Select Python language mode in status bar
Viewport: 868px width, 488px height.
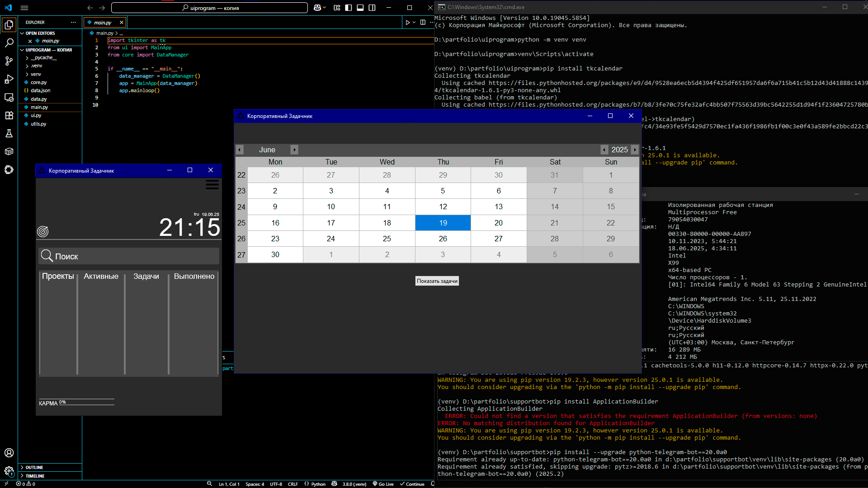pyautogui.click(x=318, y=484)
